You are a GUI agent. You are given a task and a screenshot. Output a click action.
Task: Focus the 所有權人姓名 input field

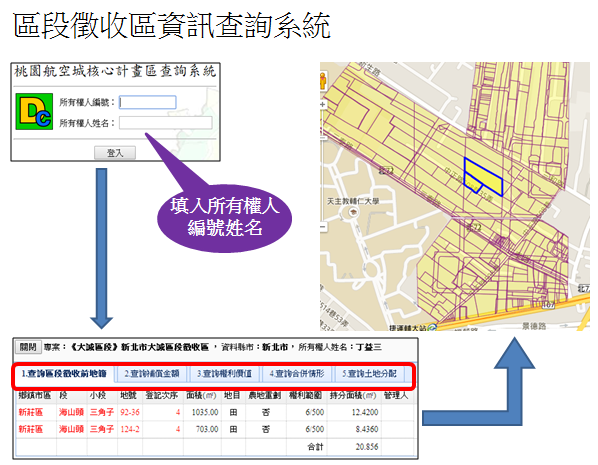point(166,123)
